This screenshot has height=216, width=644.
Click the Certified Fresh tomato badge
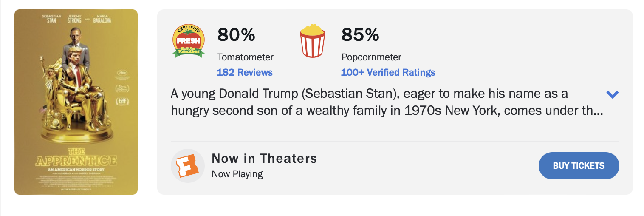click(x=189, y=41)
